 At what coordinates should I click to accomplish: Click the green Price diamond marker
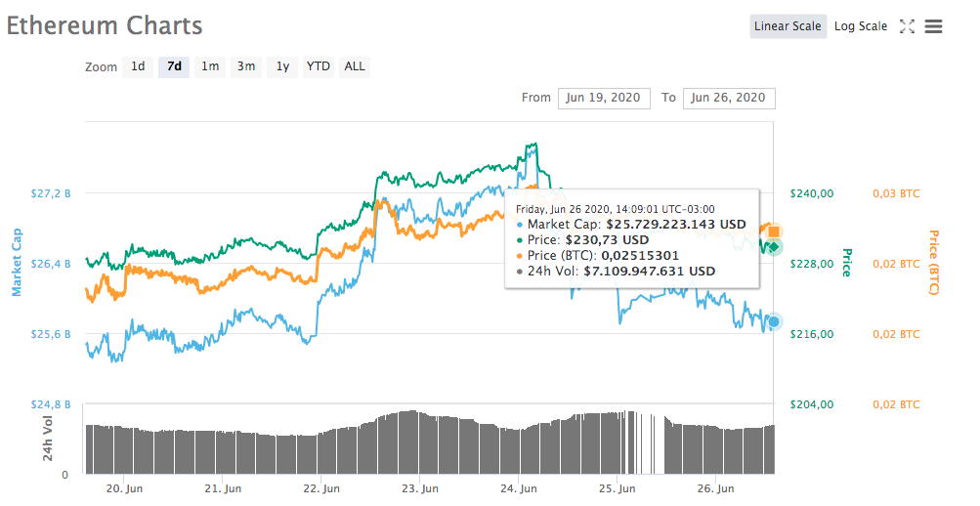point(774,247)
